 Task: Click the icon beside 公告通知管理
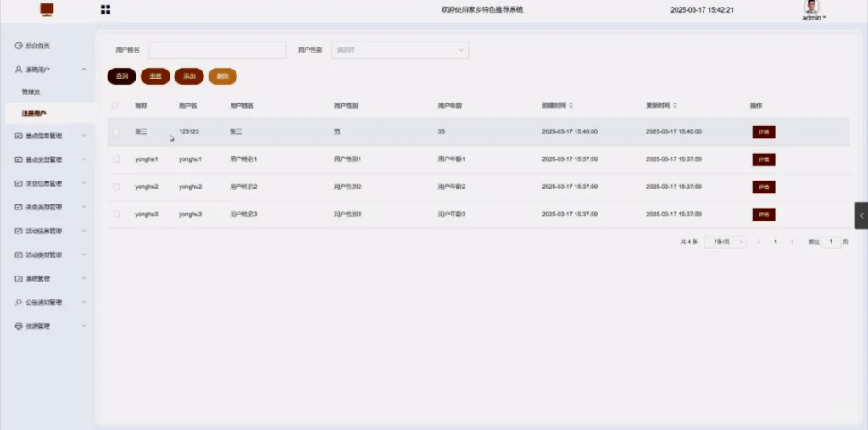point(19,303)
